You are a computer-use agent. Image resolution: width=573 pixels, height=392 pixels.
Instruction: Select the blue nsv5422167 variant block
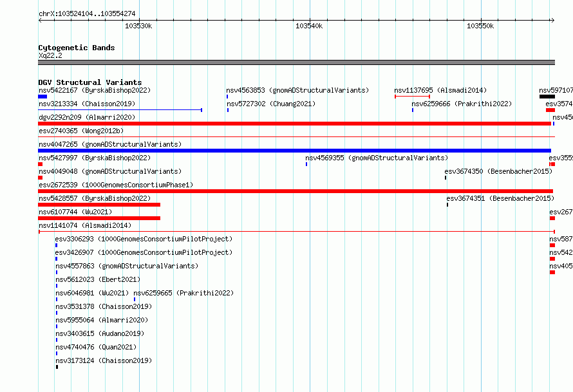tap(42, 97)
